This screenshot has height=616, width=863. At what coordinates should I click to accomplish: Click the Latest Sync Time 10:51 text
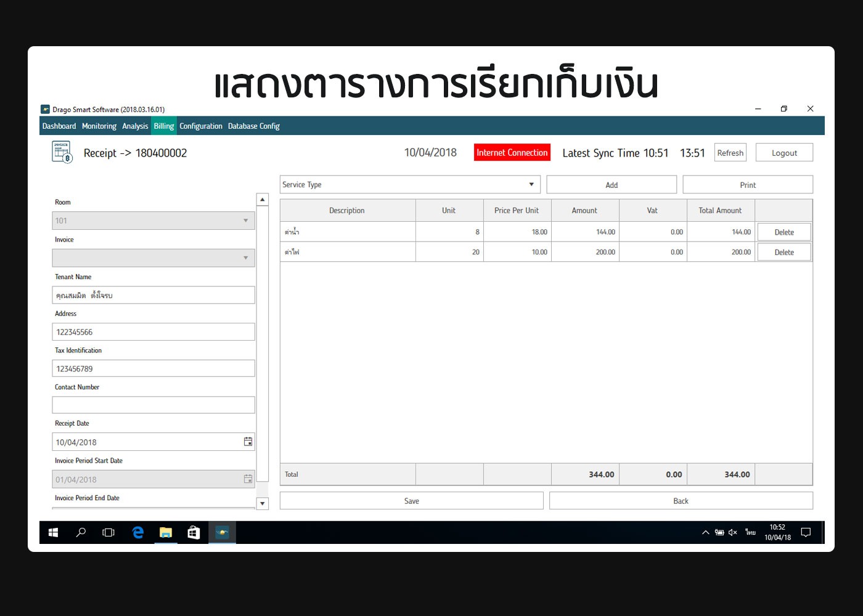[x=615, y=153]
